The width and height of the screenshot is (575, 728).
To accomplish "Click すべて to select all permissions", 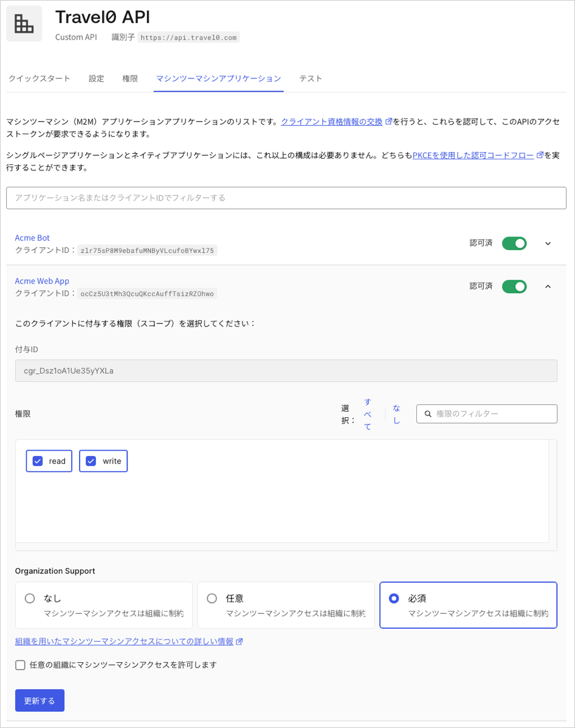I will pyautogui.click(x=367, y=413).
